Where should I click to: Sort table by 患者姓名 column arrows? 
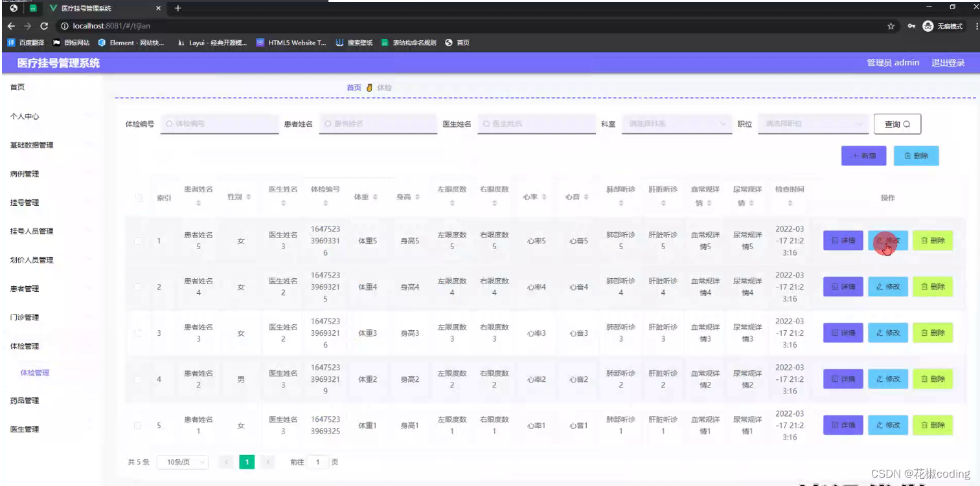coord(199,203)
